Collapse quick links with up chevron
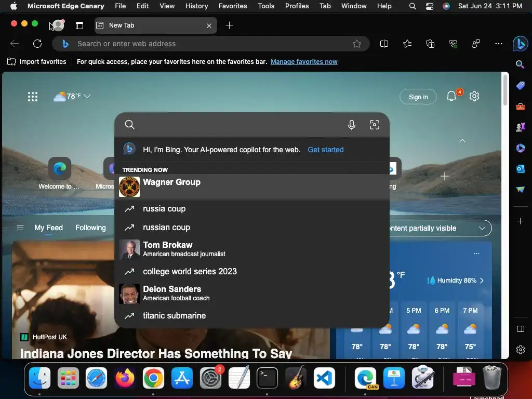The width and height of the screenshot is (532, 399). tap(462, 140)
